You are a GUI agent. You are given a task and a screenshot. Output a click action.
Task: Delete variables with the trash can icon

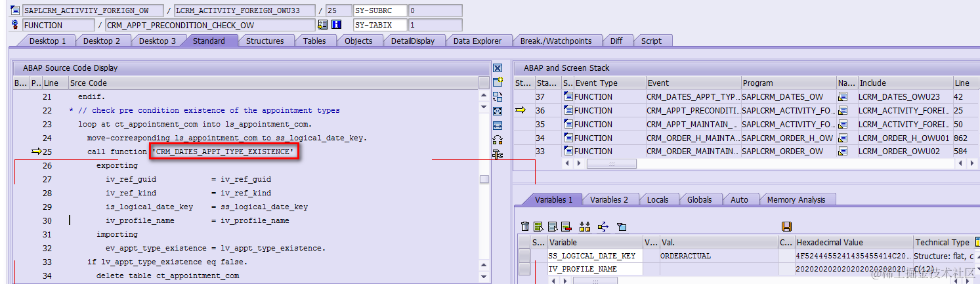(x=525, y=226)
